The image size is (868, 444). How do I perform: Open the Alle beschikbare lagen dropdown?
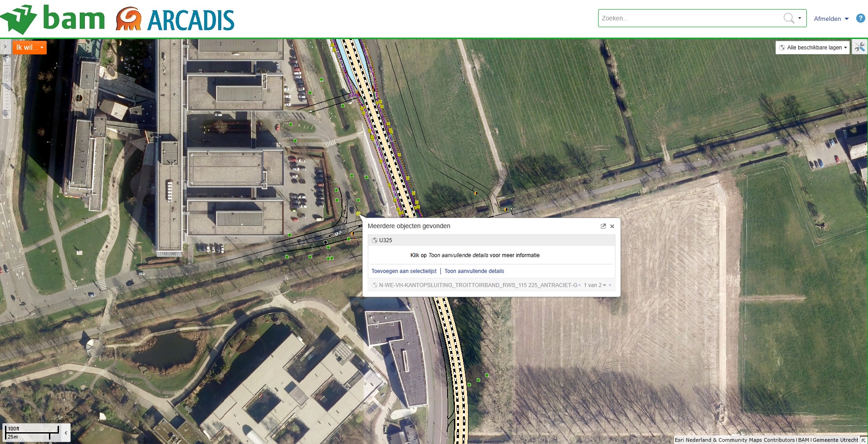tap(813, 48)
